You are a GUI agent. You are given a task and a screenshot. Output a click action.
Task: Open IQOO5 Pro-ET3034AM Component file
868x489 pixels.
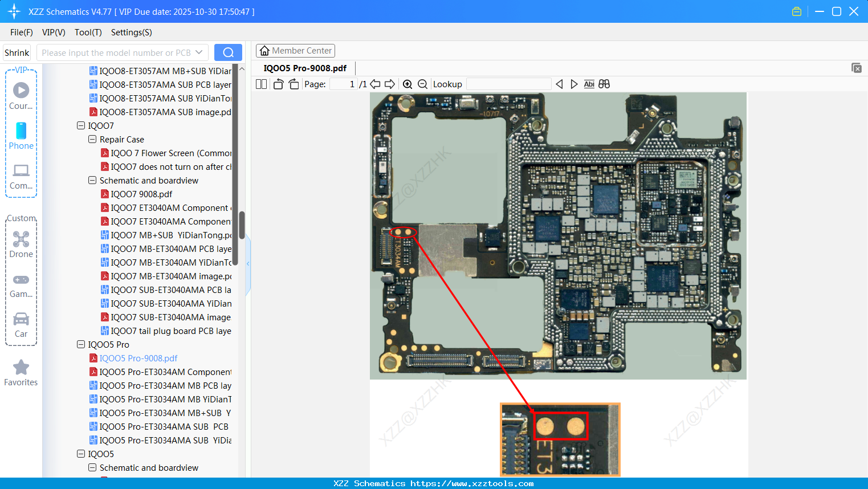(160, 372)
